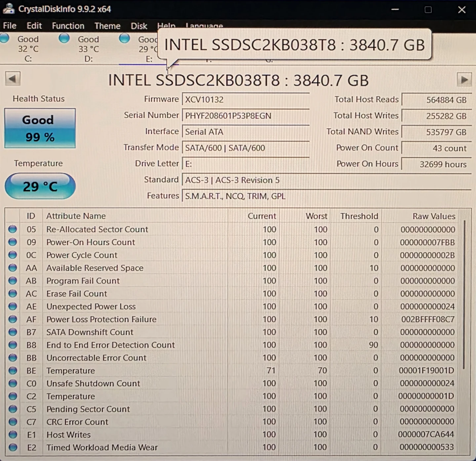Click the Good 99 % health status button
This screenshot has height=461, width=476.
(x=40, y=128)
